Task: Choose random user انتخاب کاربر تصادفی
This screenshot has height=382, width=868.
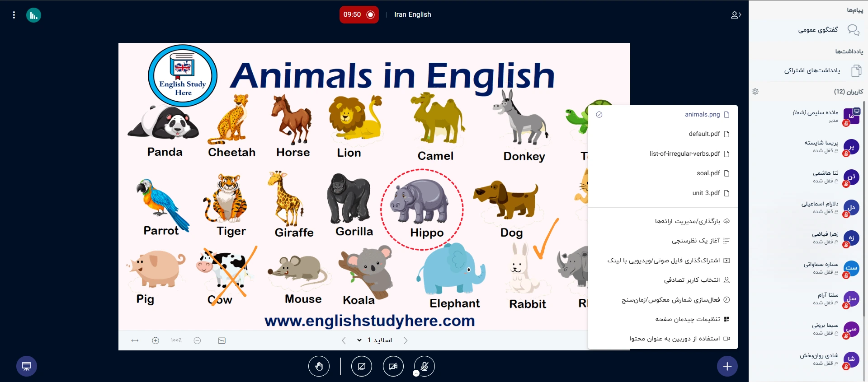Action: point(663,280)
